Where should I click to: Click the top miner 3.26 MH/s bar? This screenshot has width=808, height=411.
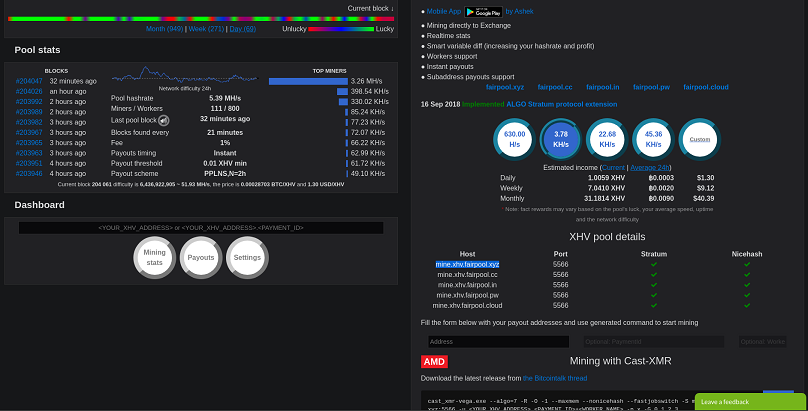(308, 81)
